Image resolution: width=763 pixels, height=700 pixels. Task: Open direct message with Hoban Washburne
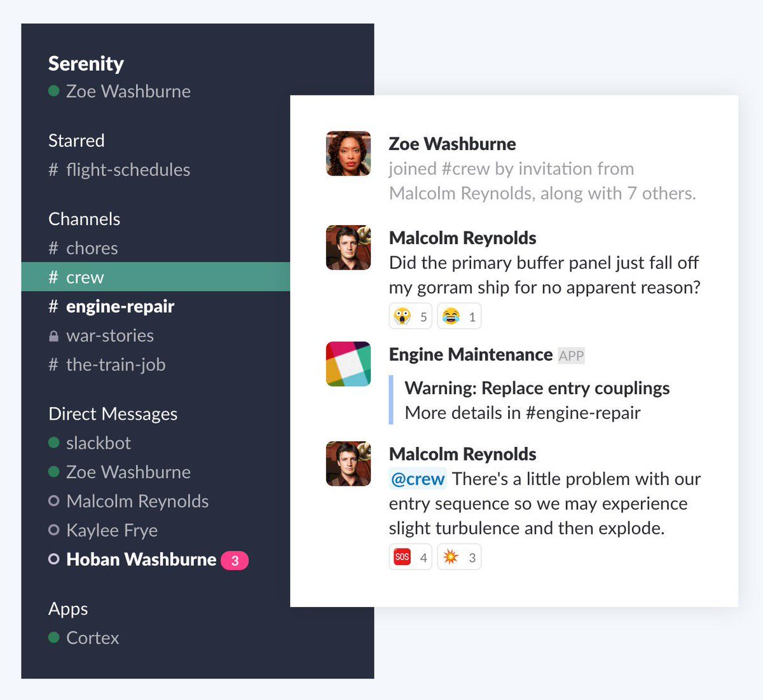point(141,559)
